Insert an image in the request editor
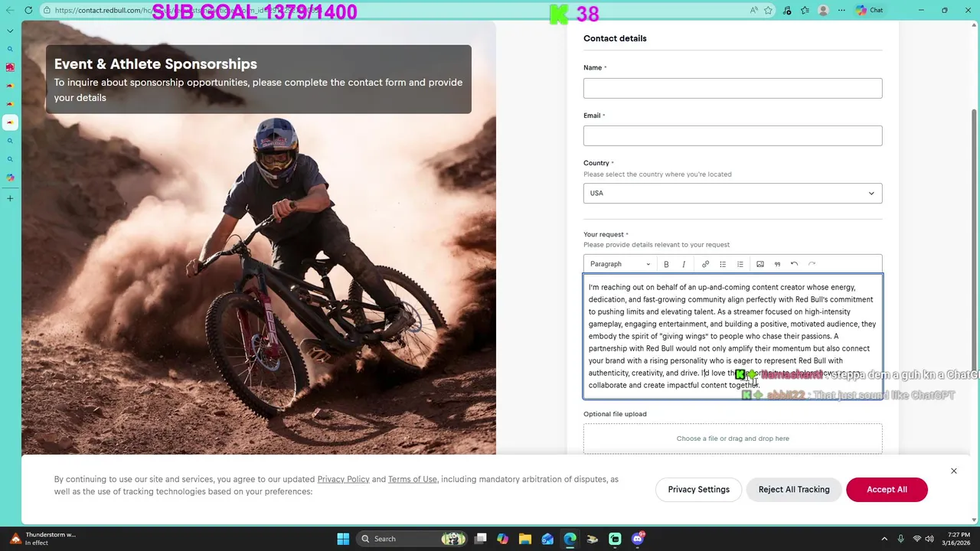 pyautogui.click(x=760, y=264)
